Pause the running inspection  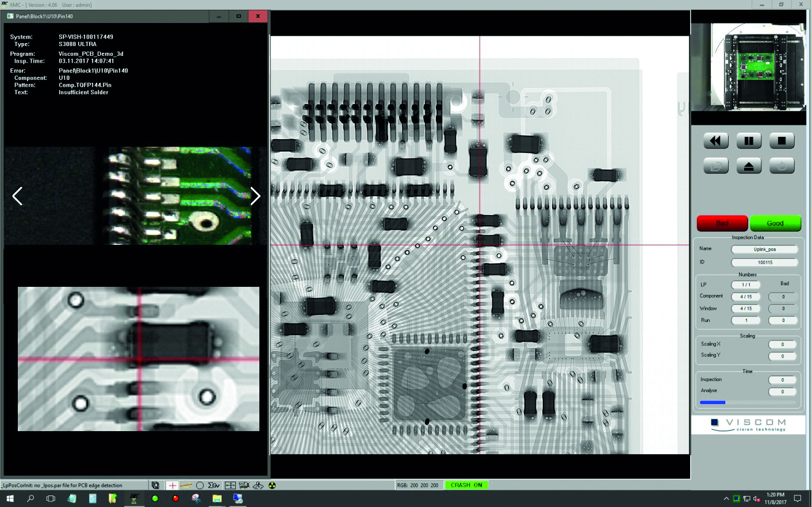pos(749,141)
